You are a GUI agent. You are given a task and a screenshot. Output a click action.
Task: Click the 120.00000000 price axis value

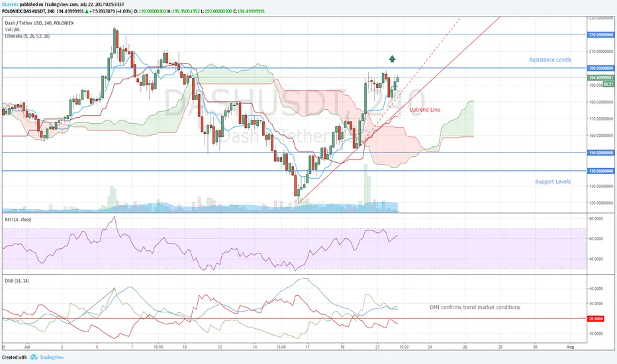tap(601, 203)
